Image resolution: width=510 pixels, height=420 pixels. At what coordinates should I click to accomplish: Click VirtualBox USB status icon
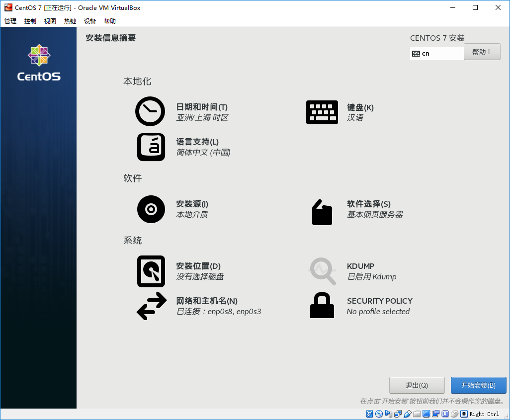coord(407,414)
